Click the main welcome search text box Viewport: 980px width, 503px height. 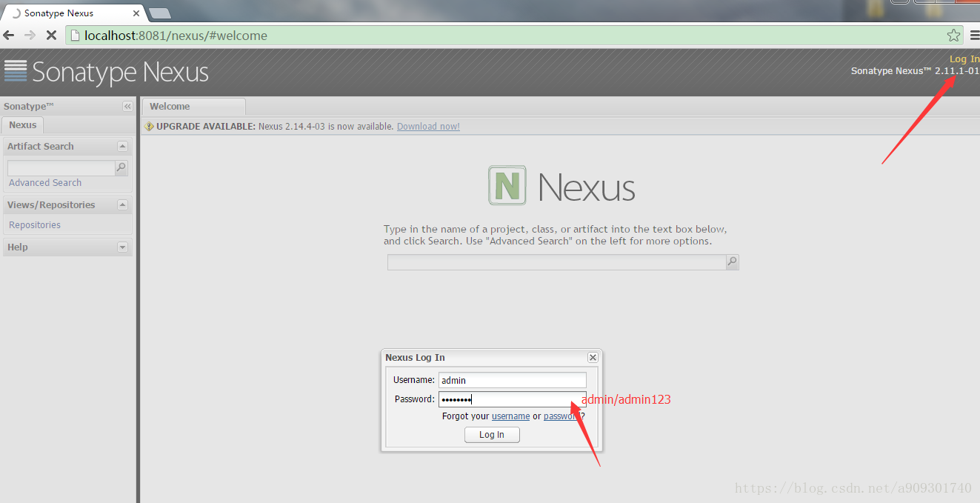pos(556,262)
